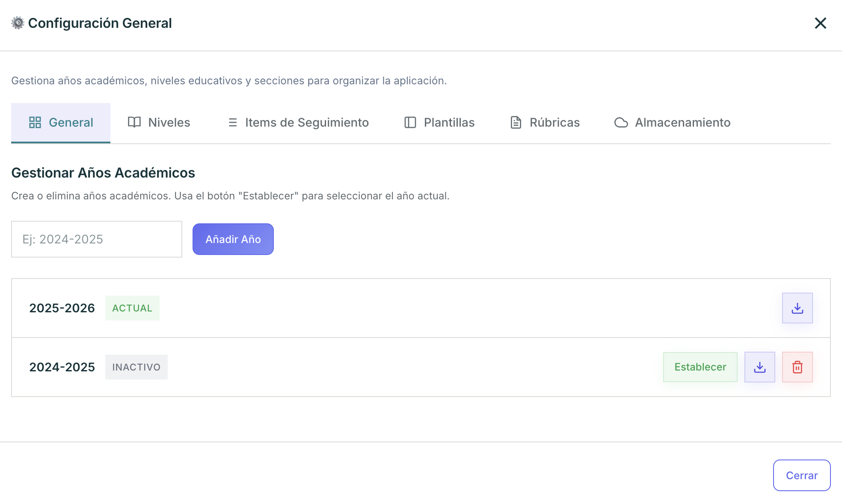Switch to the Niveles tab
Image resolution: width=842 pixels, height=504 pixels.
(169, 122)
